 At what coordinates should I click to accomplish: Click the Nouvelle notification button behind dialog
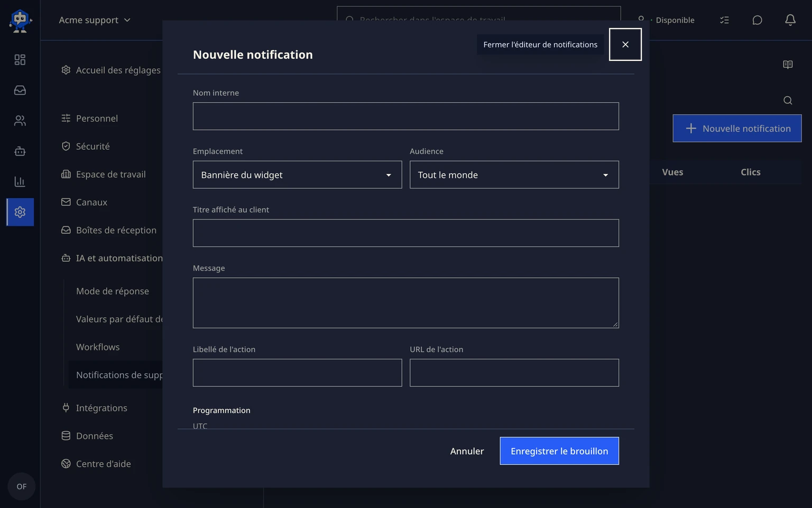737,129
